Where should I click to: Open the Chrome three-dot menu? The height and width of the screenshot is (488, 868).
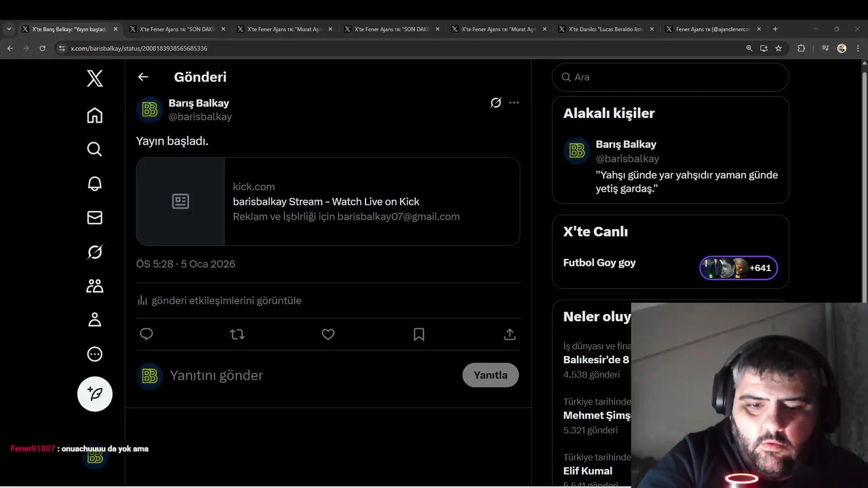point(858,48)
